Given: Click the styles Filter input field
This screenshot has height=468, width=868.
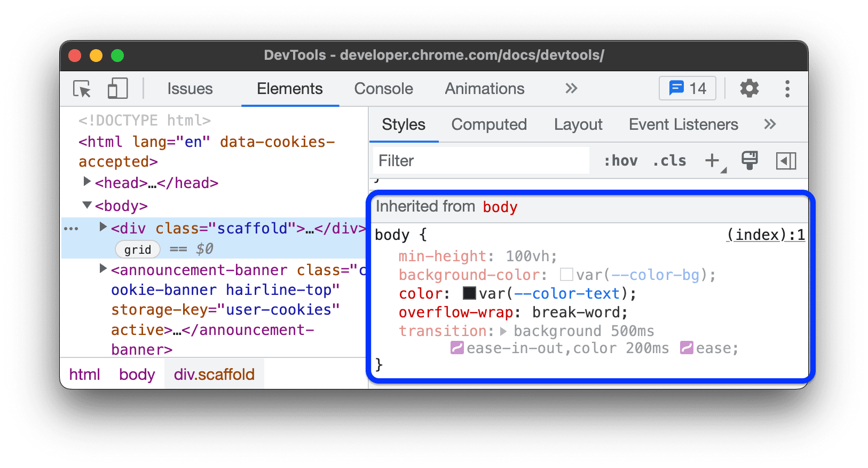Looking at the screenshot, I should pyautogui.click(x=480, y=160).
